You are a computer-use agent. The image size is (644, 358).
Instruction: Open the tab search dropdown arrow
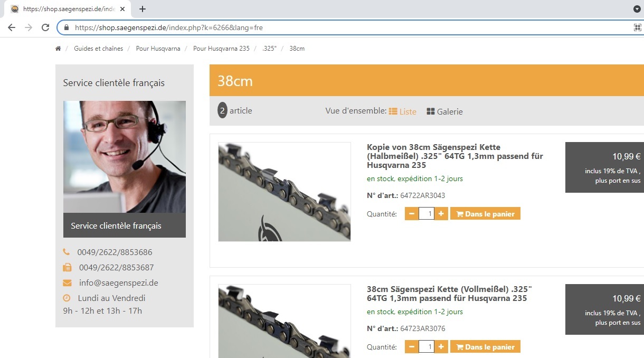(637, 9)
